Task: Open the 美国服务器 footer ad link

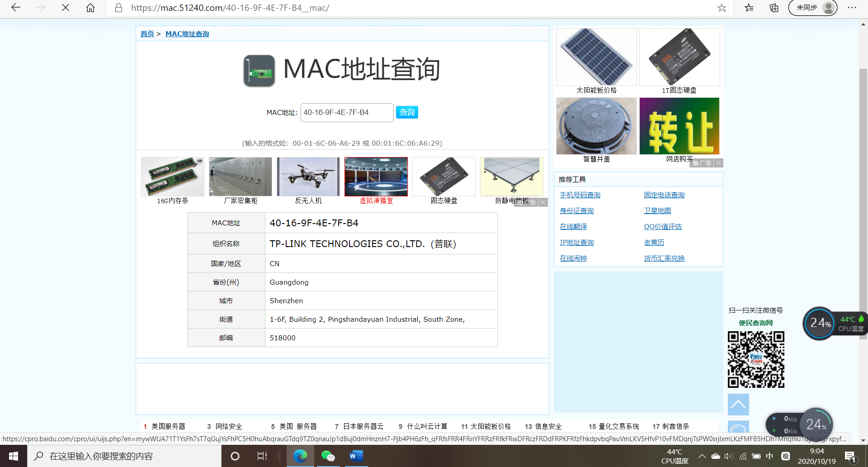Action: click(x=168, y=426)
